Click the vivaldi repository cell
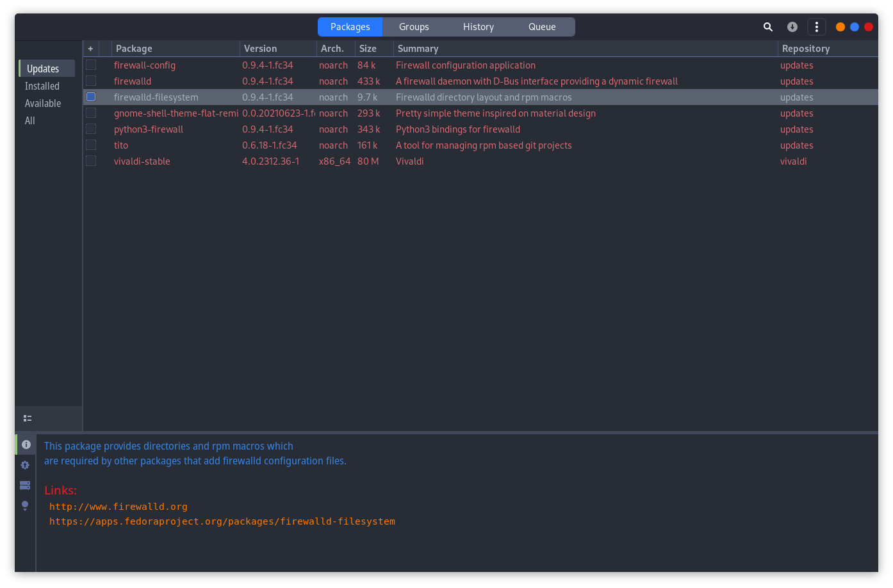Screen dimensions: 893x588 click(794, 161)
